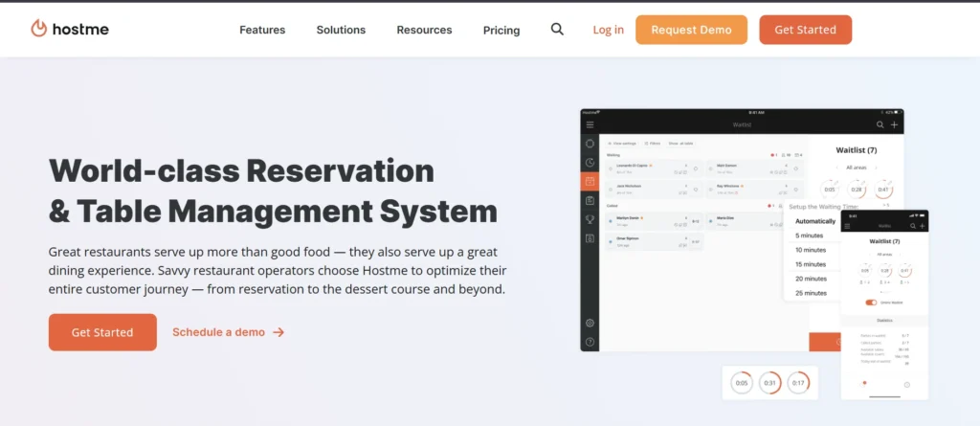Click Waitlist (7) heading in tablet panel
980x426 pixels.
pos(857,150)
